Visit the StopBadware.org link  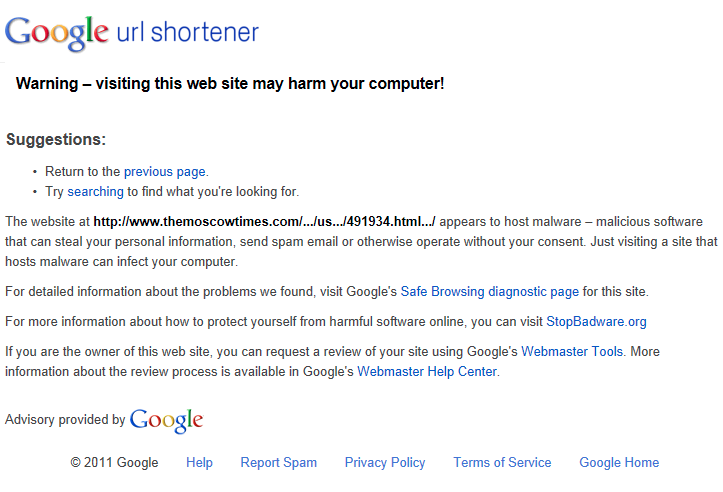596,322
